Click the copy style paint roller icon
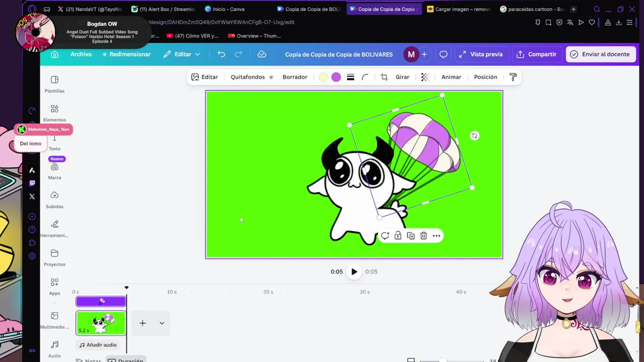 513,77
